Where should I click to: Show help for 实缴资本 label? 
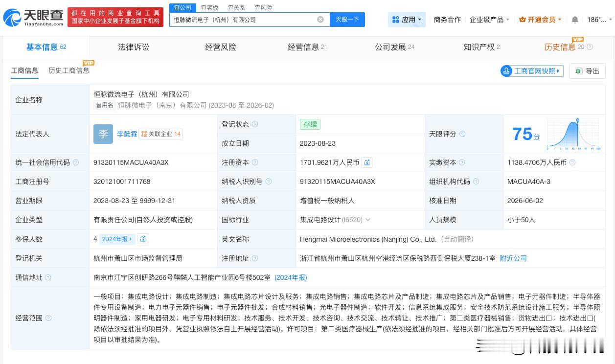tap(462, 162)
